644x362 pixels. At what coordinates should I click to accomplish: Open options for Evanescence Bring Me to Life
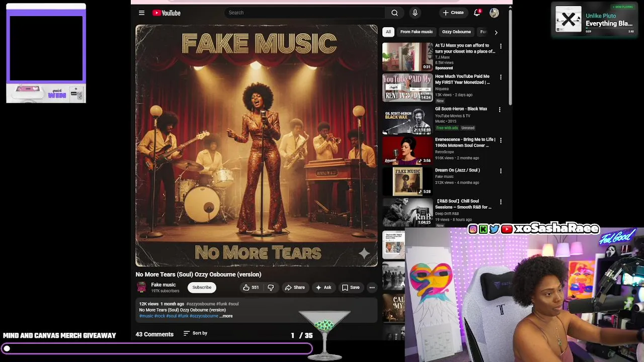[500, 140]
